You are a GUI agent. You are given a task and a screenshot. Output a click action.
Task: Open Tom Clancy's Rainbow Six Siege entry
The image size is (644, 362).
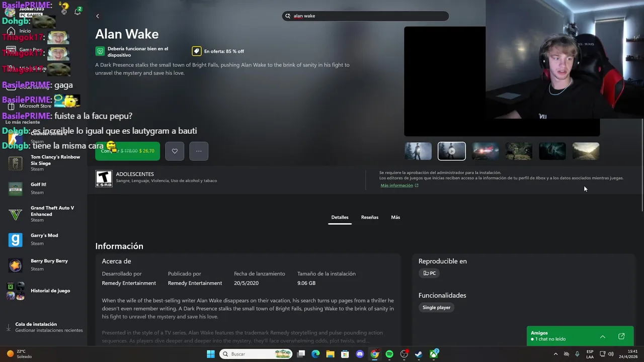coord(44,163)
